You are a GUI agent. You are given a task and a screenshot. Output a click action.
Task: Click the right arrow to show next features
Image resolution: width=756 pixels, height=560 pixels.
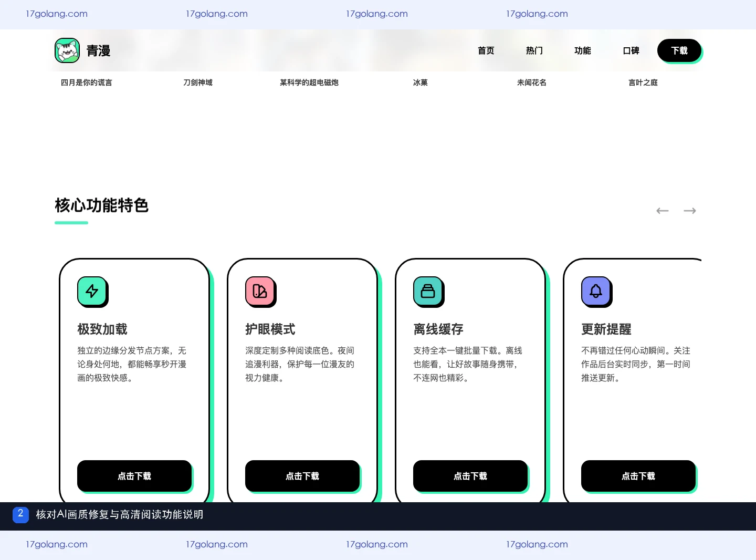[690, 211]
